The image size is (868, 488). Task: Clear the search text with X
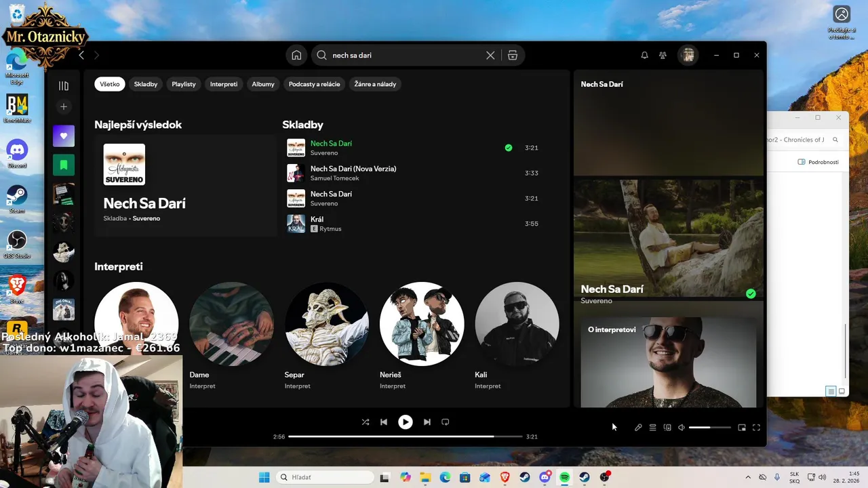point(490,56)
